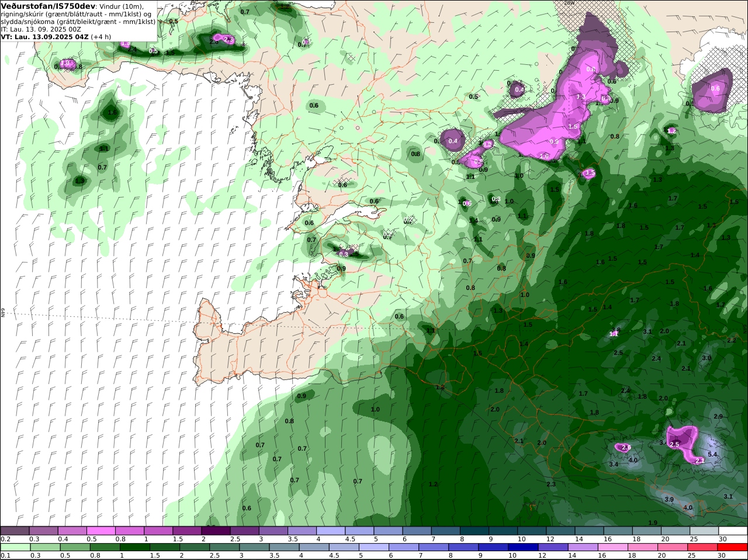The image size is (748, 560).
Task: Click the red 30 swatch in rain legend
Action: [x=733, y=547]
